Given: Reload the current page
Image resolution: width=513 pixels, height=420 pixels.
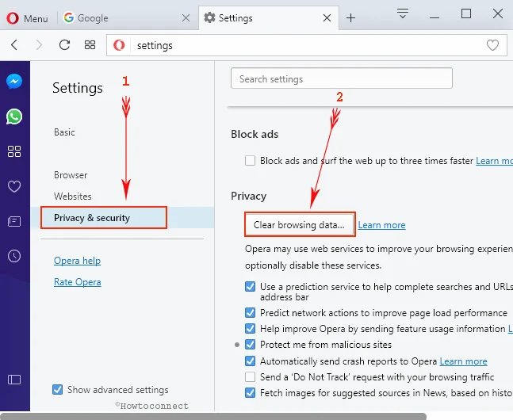Looking at the screenshot, I should (64, 45).
